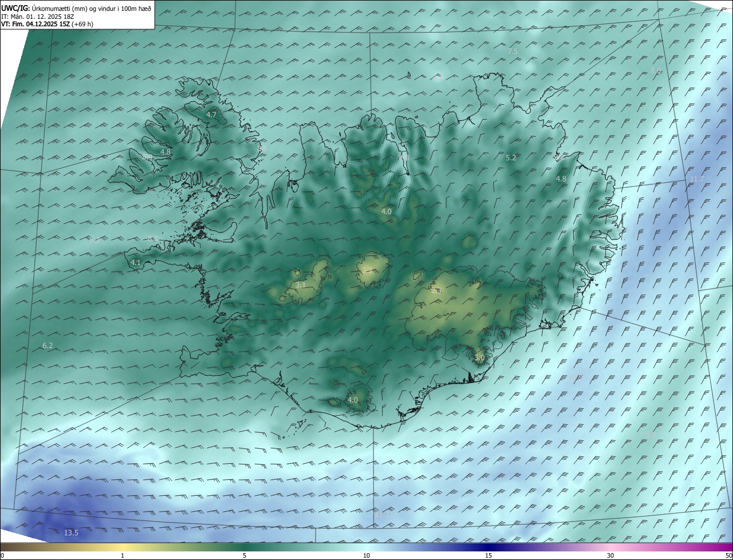Image resolution: width=733 pixels, height=560 pixels.
Task: Click the 11.7 value off the east coast
Action: [696, 179]
